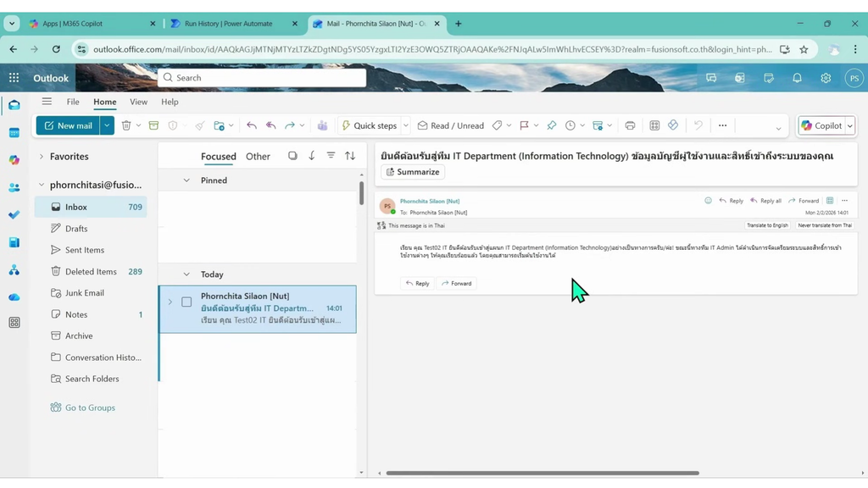Screen dimensions: 868x488
Task: Click the Sweep broom icon
Action: coord(200,125)
